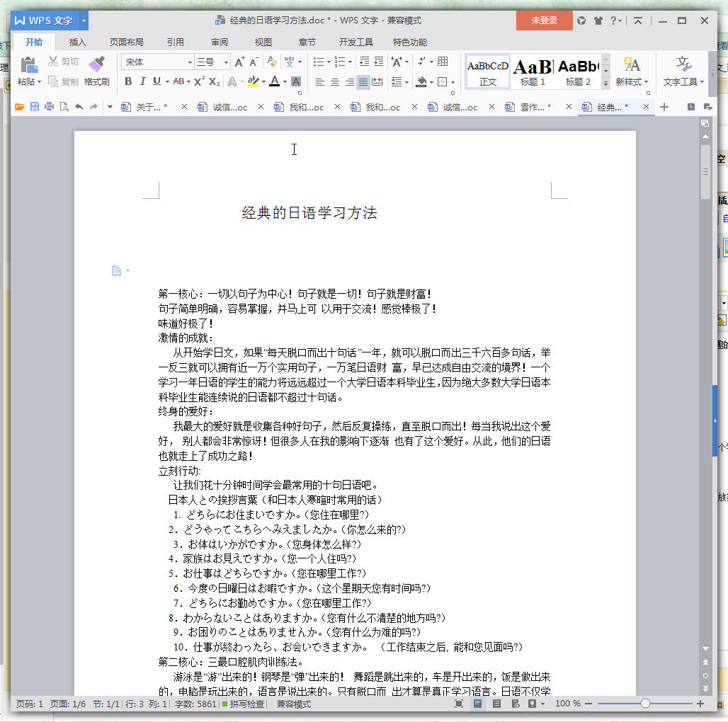The height and width of the screenshot is (722, 728).
Task: Apply superscript X² formatting
Action: pos(199,81)
